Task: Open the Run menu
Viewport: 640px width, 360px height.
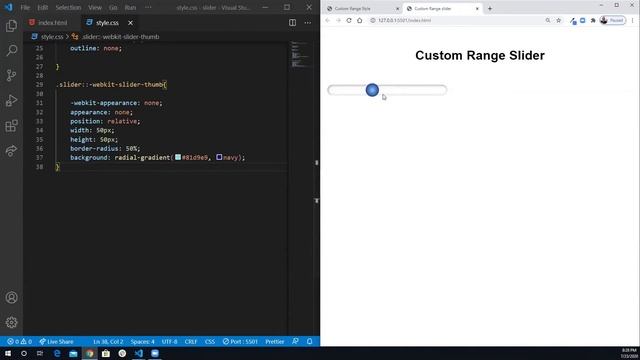Action: [130, 7]
